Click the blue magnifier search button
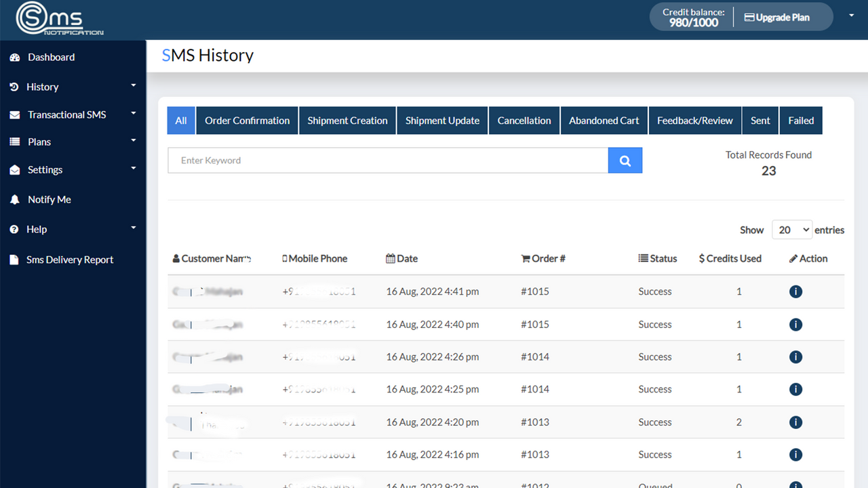The height and width of the screenshot is (488, 868). pos(625,161)
